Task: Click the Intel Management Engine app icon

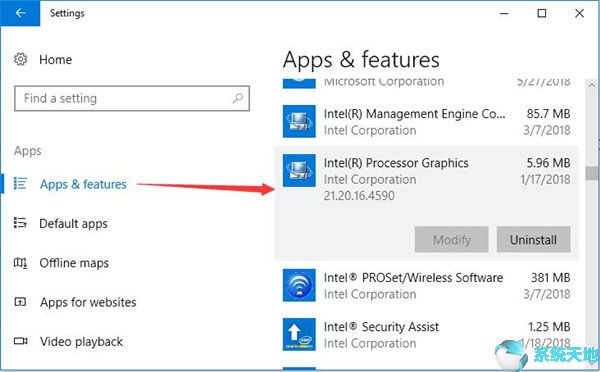Action: 299,121
